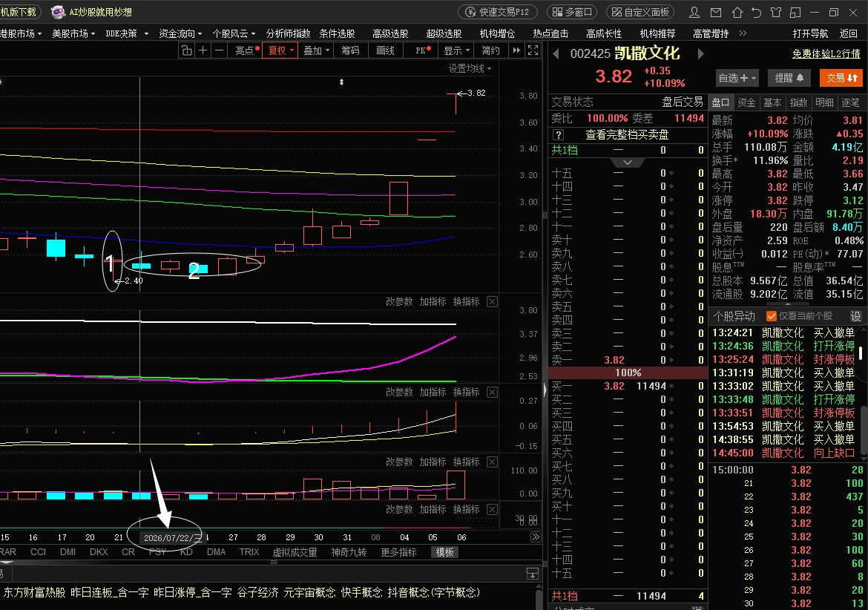Click 谷子经济 concept tag

tap(257, 592)
